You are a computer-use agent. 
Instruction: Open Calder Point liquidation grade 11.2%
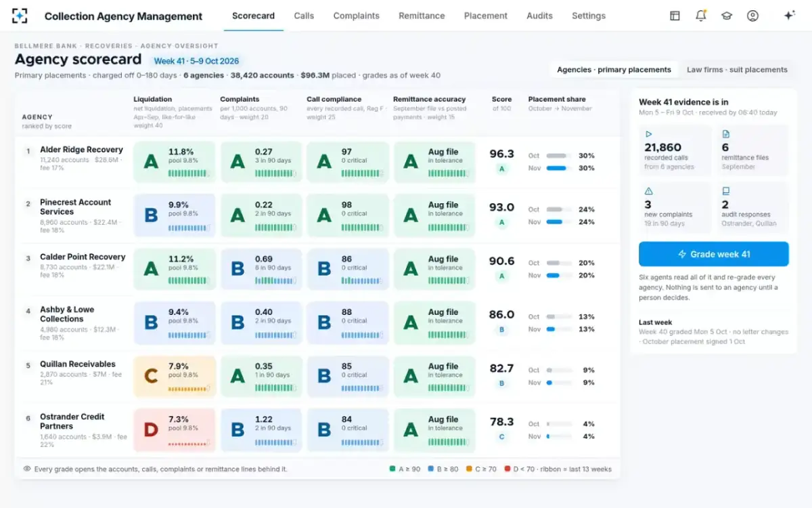click(175, 269)
